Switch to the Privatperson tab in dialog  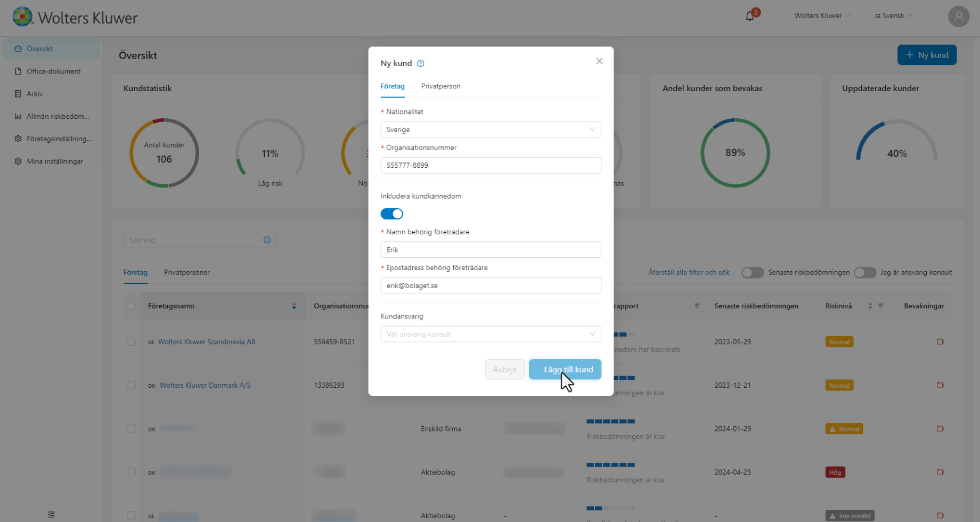point(440,86)
